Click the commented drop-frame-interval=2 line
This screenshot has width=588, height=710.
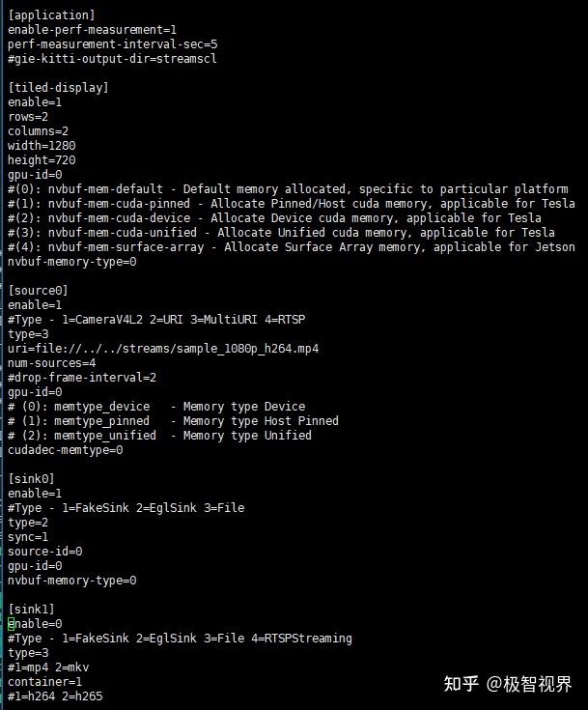click(82, 378)
